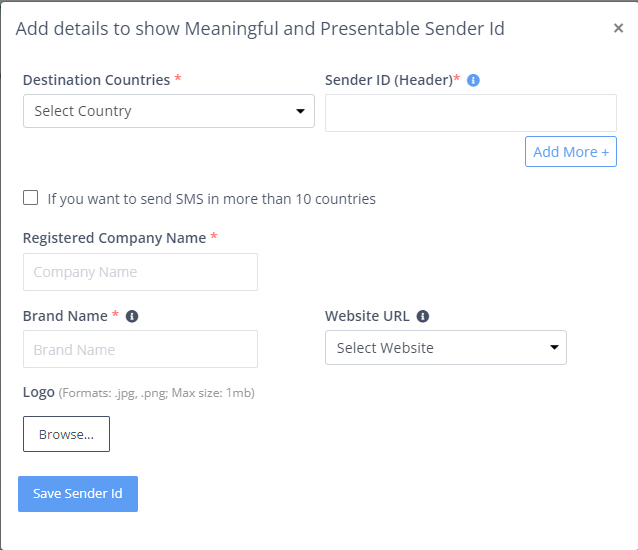Click the dialog title about Presentable Sender Id
Image resolution: width=638 pixels, height=550 pixels.
pyautogui.click(x=260, y=29)
